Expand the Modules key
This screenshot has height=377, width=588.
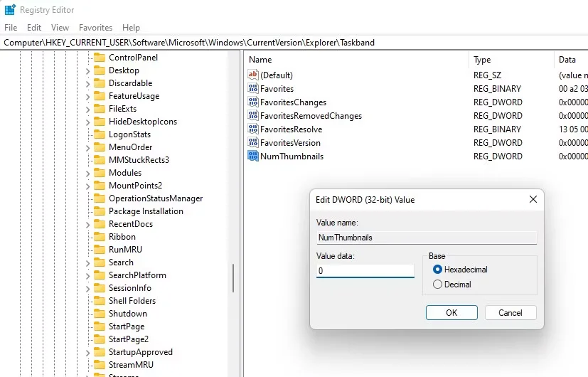coord(87,174)
